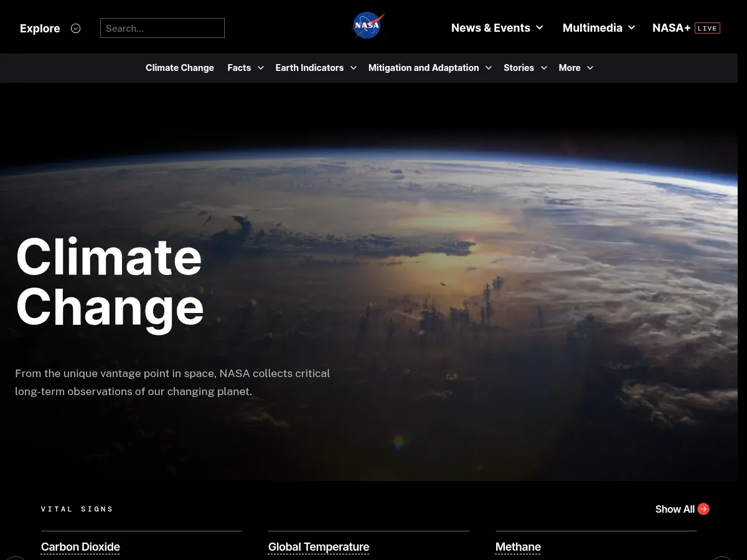This screenshot has height=560, width=747.
Task: Open the Carbon Dioxide vital sign
Action: (x=80, y=547)
